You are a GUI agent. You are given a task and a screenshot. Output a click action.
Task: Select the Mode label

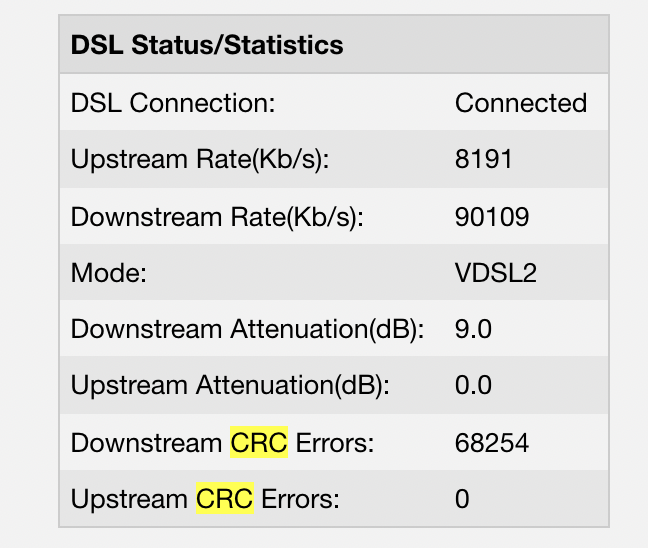coord(109,273)
